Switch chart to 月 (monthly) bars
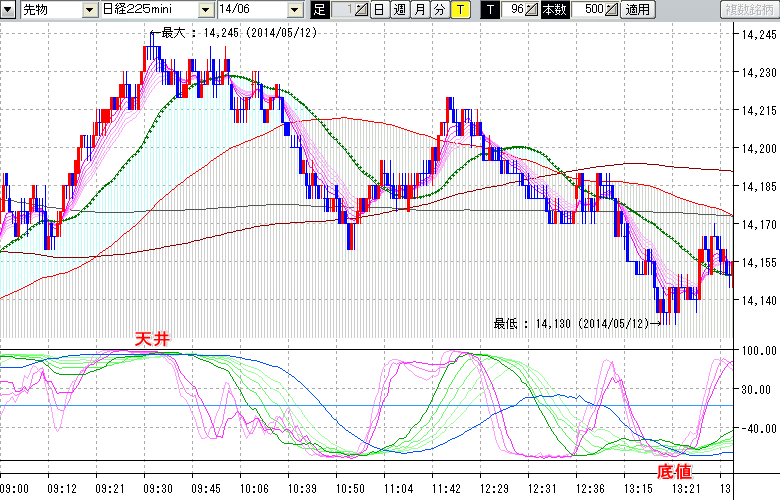 tap(419, 10)
